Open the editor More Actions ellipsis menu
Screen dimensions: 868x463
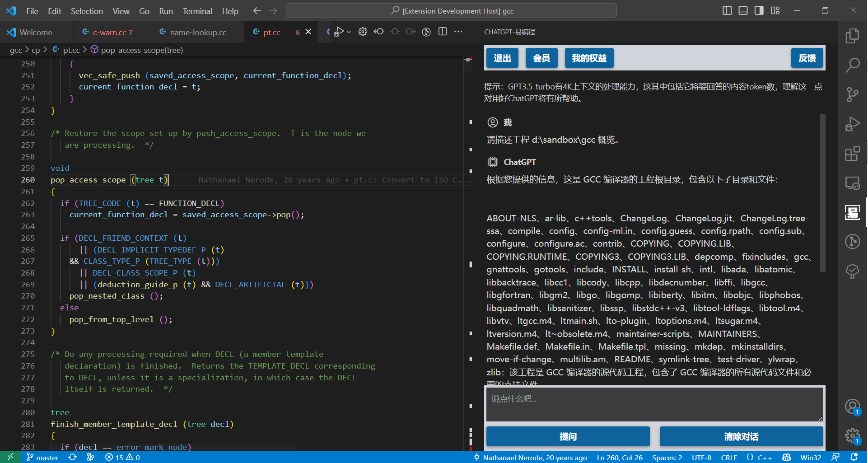[458, 32]
